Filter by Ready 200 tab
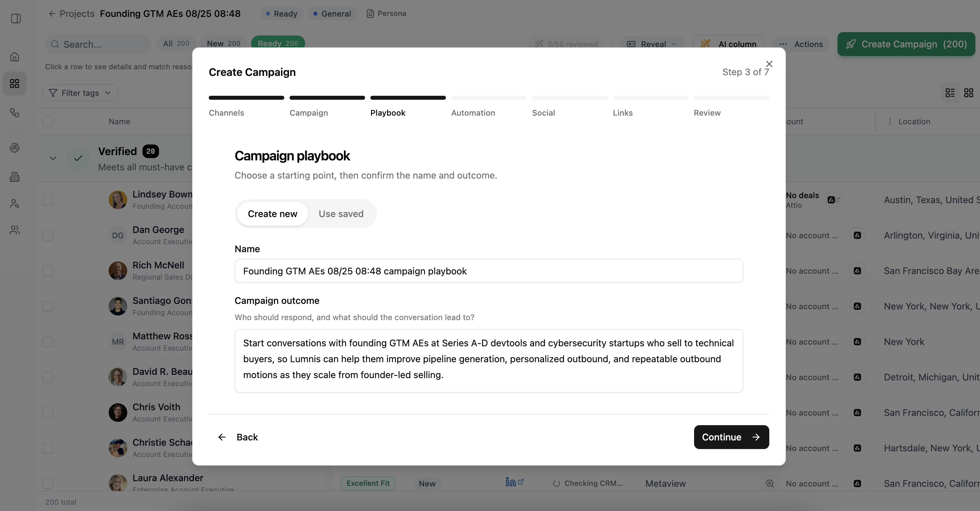This screenshot has height=511, width=980. (278, 43)
